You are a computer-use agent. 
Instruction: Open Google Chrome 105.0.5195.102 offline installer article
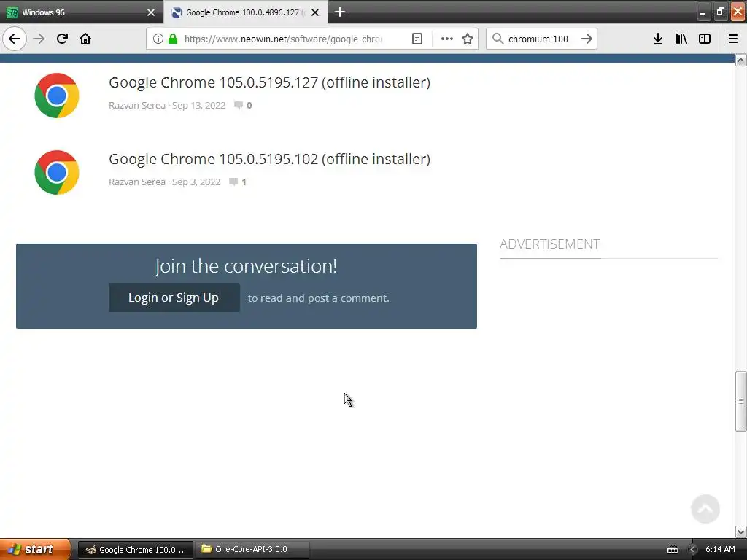point(270,159)
